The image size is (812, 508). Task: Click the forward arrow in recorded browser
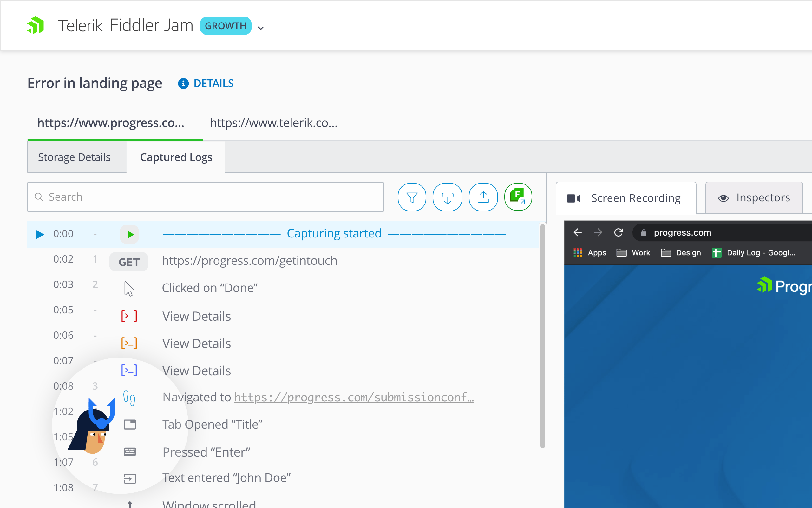pos(598,232)
